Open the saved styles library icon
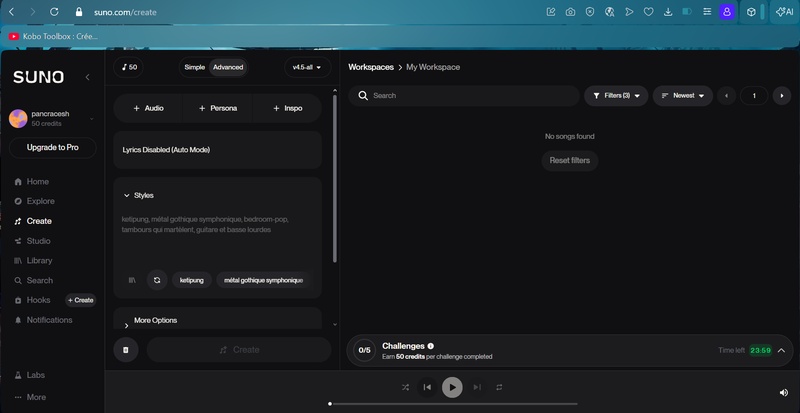Viewport: 800px width, 413px height. point(132,280)
